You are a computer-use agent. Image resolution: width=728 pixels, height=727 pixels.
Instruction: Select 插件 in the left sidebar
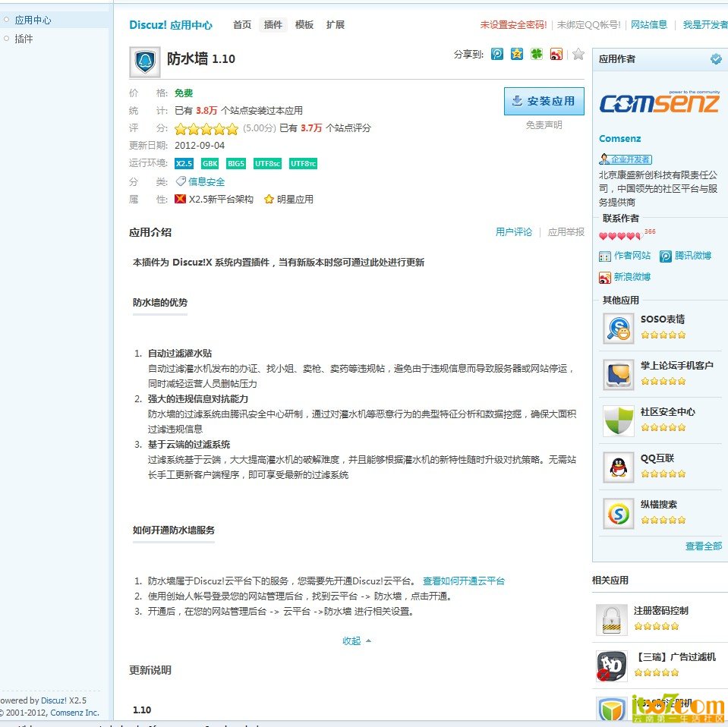point(24,39)
